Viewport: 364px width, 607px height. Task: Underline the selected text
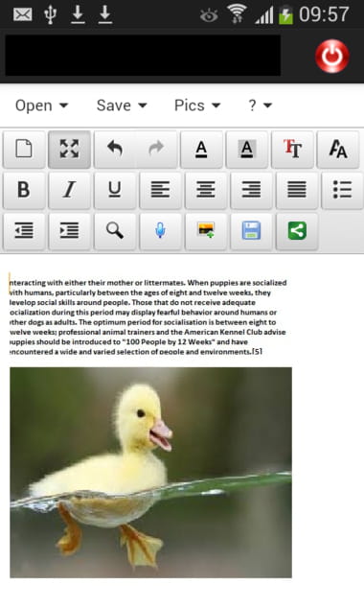[x=115, y=190]
